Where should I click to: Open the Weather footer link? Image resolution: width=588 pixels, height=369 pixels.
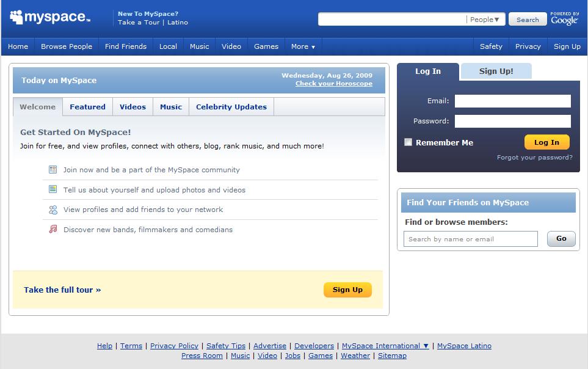coord(355,356)
